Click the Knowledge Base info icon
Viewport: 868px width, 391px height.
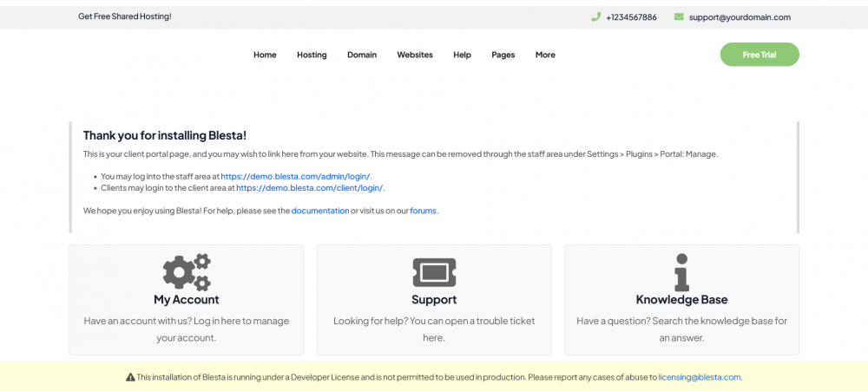[x=681, y=272]
